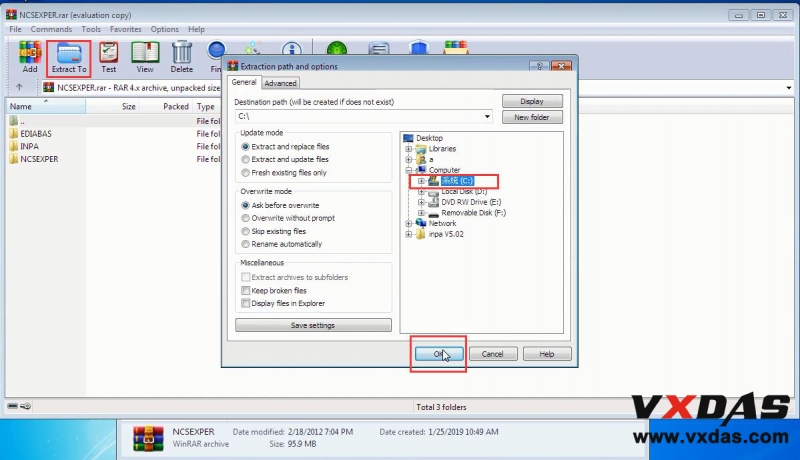Image resolution: width=800 pixels, height=460 pixels.
Task: Click Cancel in extraction dialog
Action: coord(493,354)
